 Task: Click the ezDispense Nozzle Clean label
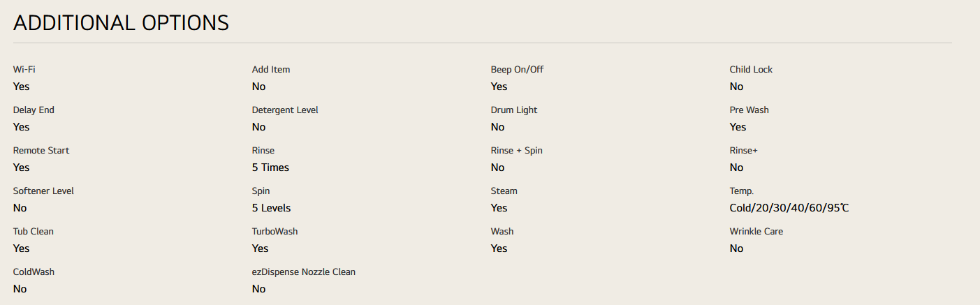click(304, 272)
